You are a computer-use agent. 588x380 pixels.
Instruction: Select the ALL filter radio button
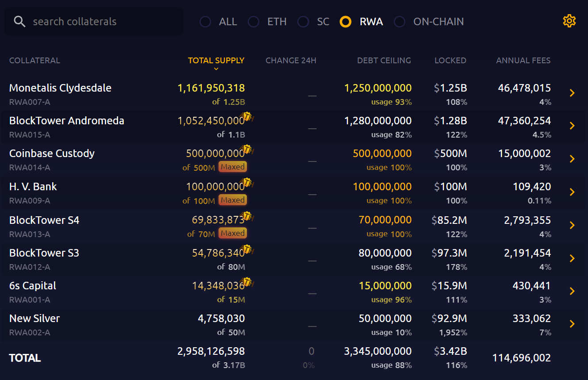point(205,22)
